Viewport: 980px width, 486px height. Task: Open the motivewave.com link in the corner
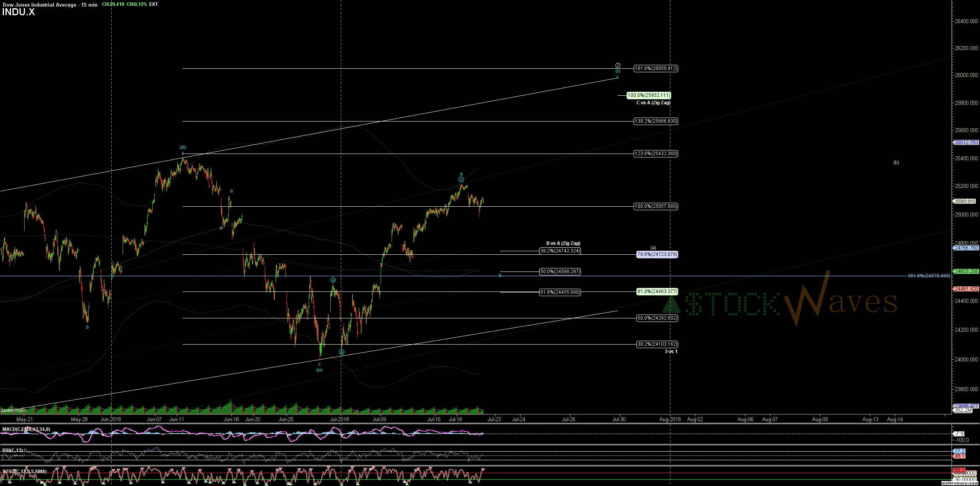[959, 483]
